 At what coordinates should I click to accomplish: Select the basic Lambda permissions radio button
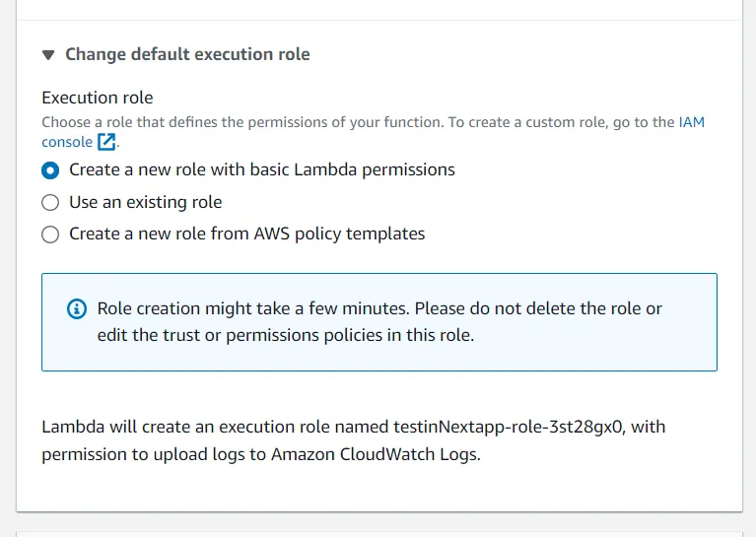[x=50, y=169]
